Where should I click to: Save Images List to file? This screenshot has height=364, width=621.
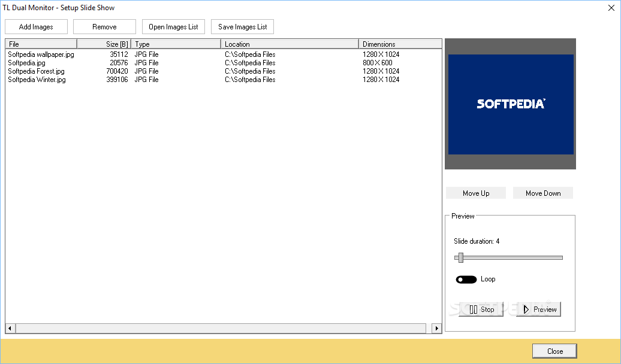click(x=242, y=27)
